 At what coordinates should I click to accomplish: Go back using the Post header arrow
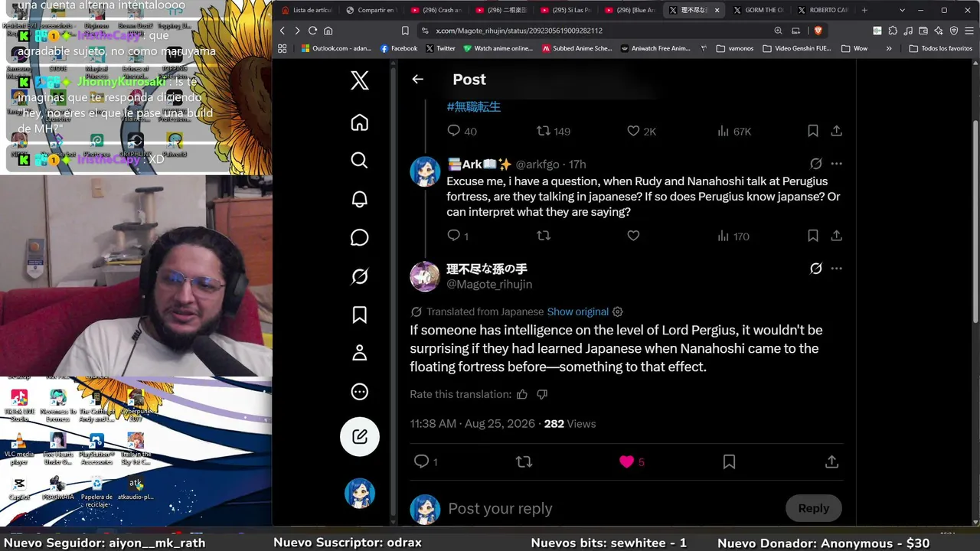417,79
